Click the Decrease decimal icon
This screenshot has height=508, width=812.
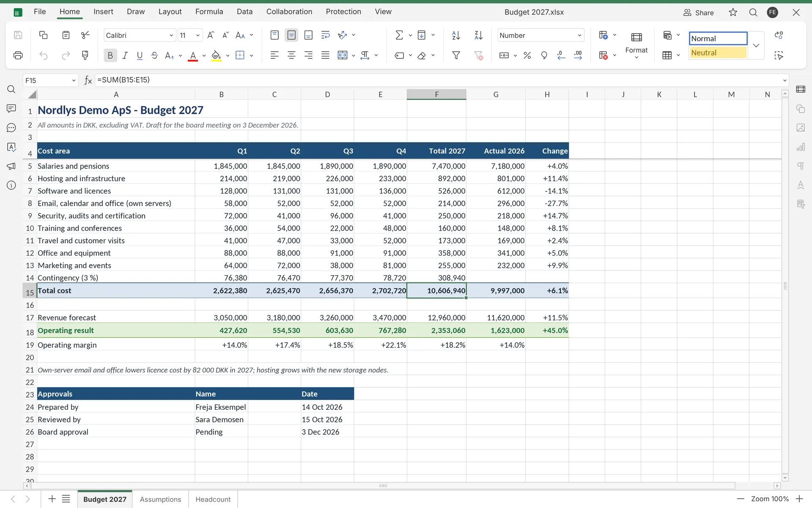click(561, 55)
